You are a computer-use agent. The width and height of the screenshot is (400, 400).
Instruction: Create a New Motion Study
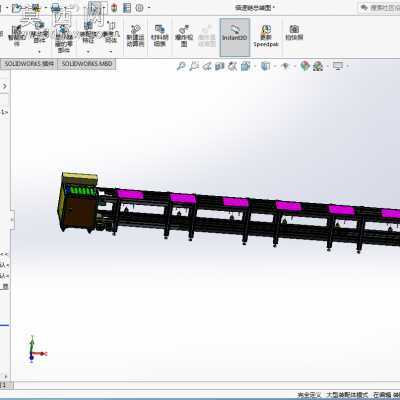pos(135,36)
